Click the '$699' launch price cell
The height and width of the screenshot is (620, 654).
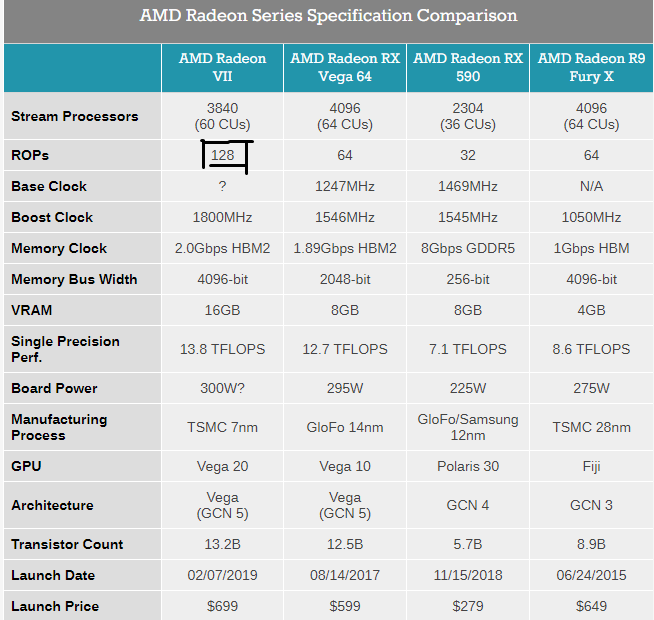[x=222, y=606]
